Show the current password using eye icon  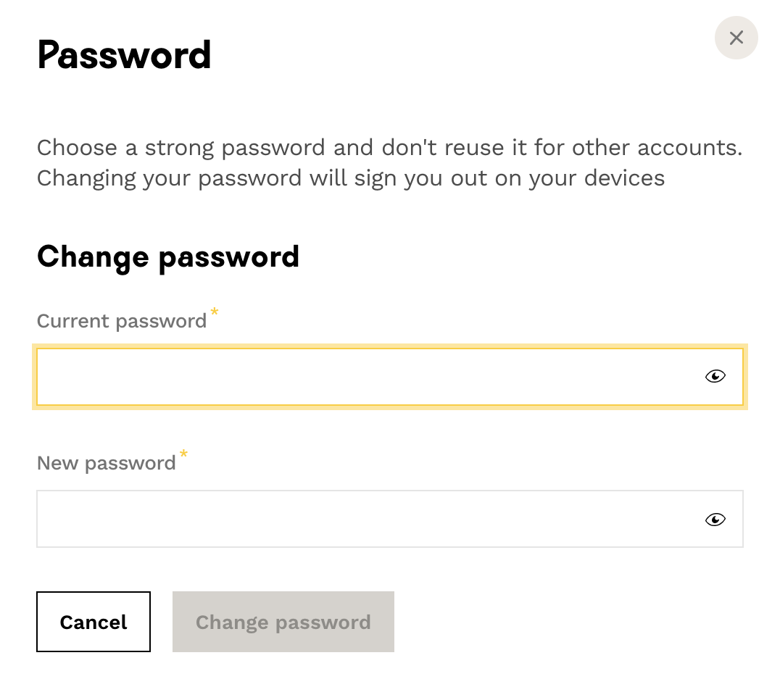point(715,376)
